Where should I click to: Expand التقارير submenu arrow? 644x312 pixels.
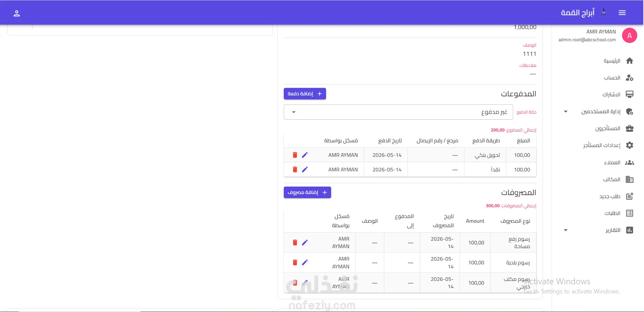click(566, 230)
